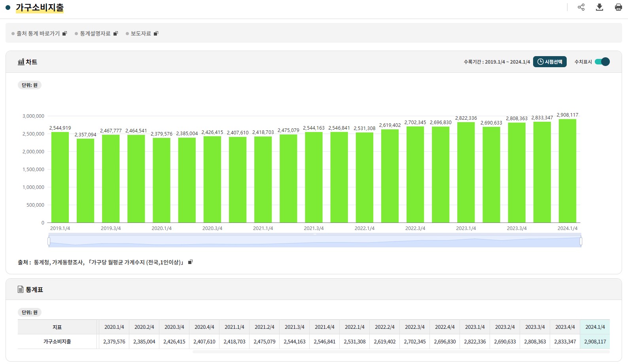The width and height of the screenshot is (628, 364).
Task: Click the 가구소비지출 row label
Action: point(57,341)
